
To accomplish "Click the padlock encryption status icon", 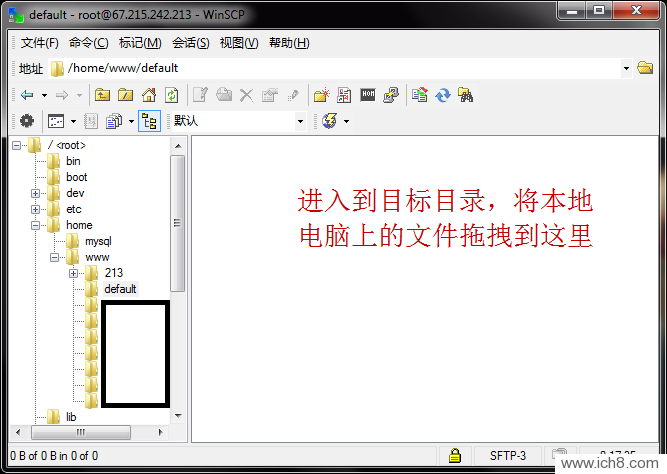I will coord(455,455).
